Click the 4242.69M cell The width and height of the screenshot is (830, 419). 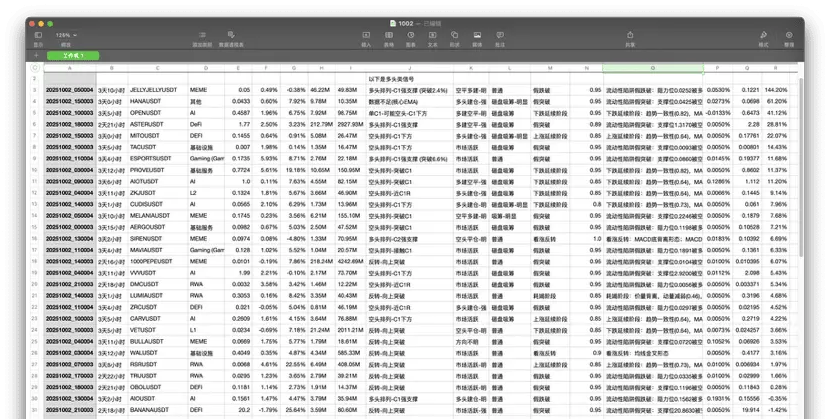pos(350,261)
